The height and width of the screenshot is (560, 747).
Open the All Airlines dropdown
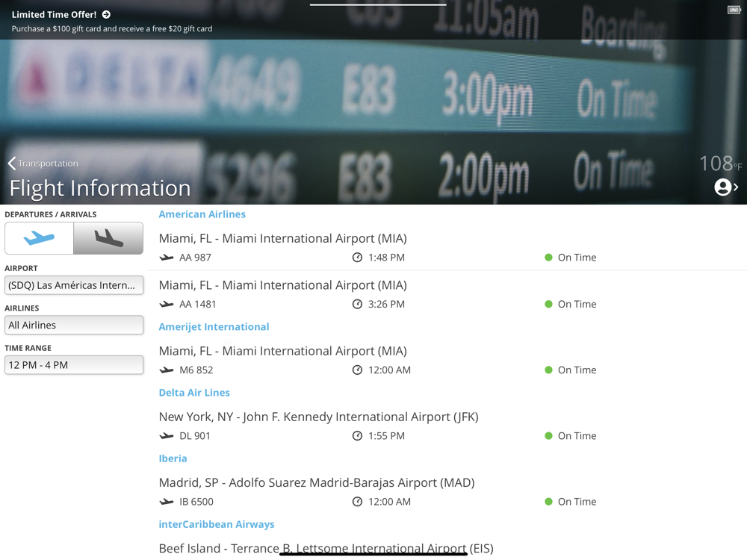[x=74, y=326]
